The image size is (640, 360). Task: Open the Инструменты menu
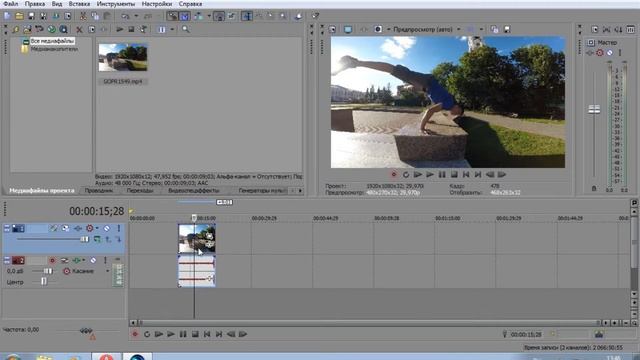(x=116, y=4)
